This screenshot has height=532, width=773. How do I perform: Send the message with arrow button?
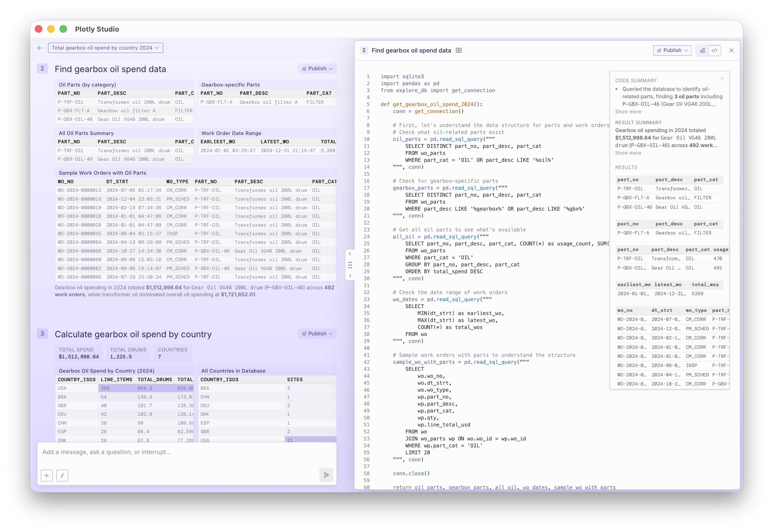click(x=326, y=475)
